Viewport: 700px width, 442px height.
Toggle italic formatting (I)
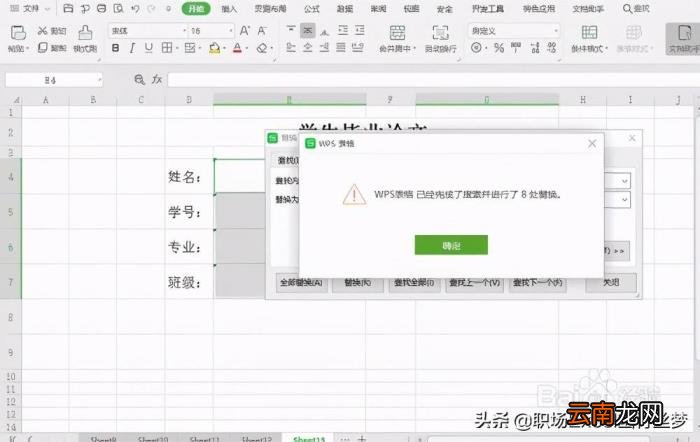[x=132, y=48]
